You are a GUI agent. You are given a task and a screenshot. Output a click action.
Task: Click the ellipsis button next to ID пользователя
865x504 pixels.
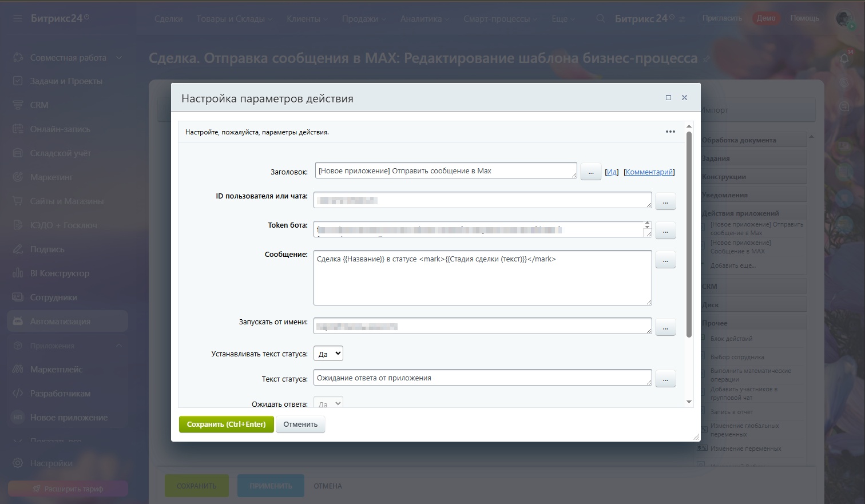(x=665, y=201)
